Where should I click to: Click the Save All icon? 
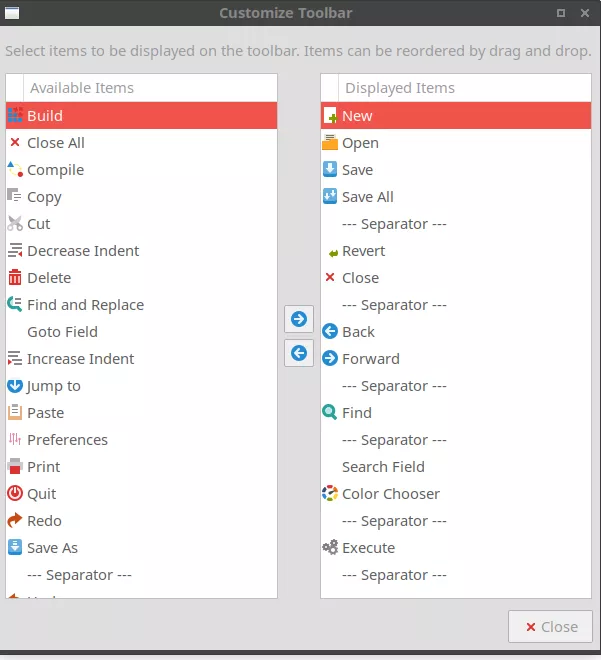[330, 197]
